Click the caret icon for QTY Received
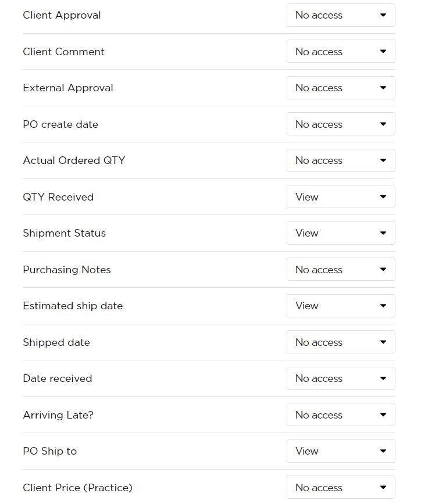Image resolution: width=435 pixels, height=504 pixels. 383,196
